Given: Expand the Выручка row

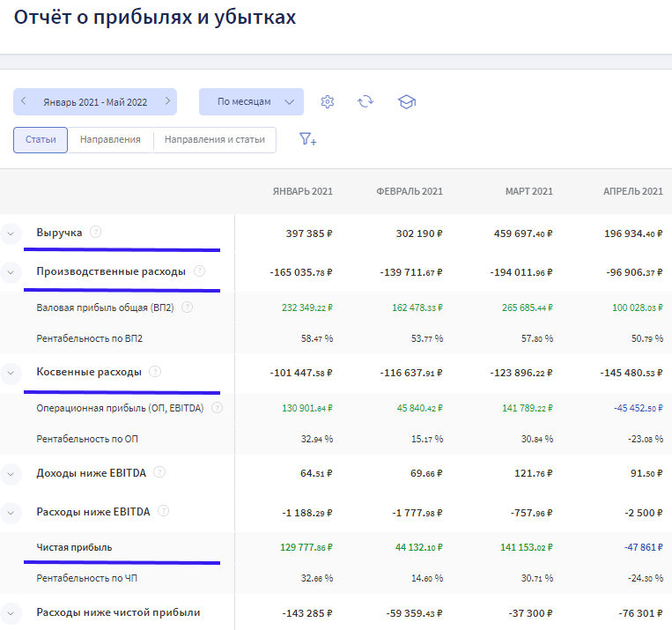Looking at the screenshot, I should (x=11, y=233).
